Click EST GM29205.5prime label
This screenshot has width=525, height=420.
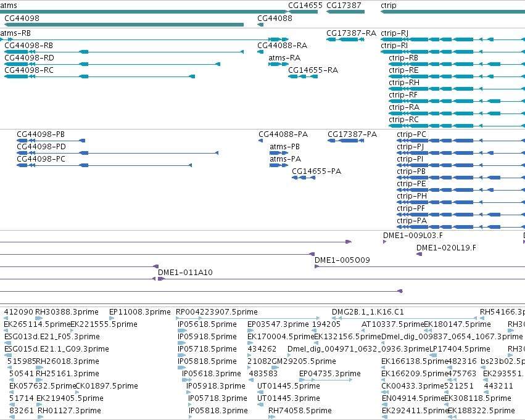pos(303,362)
